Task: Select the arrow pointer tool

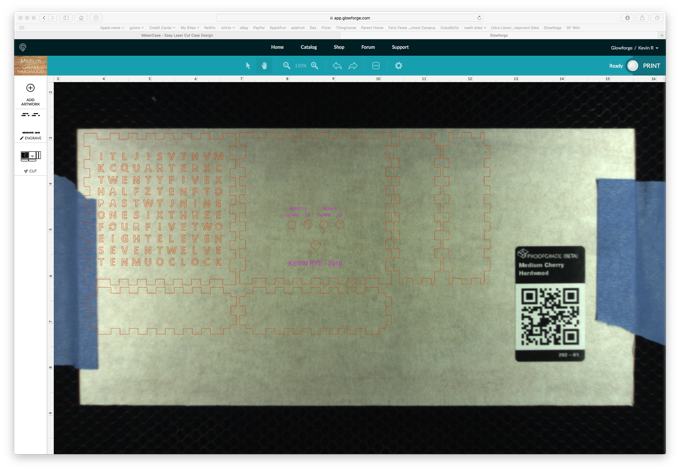Action: point(248,65)
